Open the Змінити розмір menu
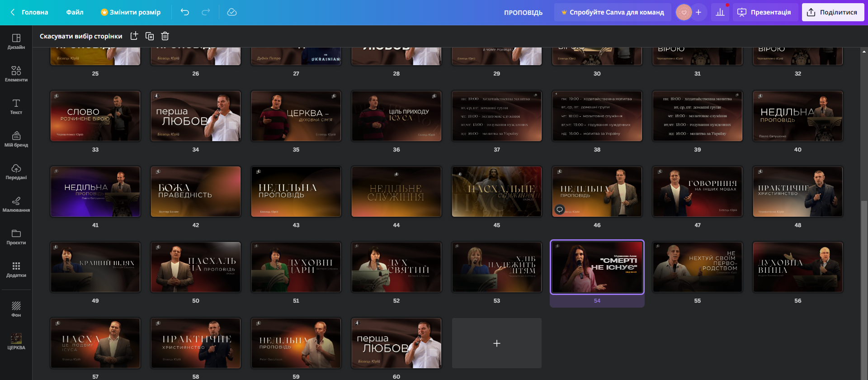The width and height of the screenshot is (868, 380). tap(131, 12)
